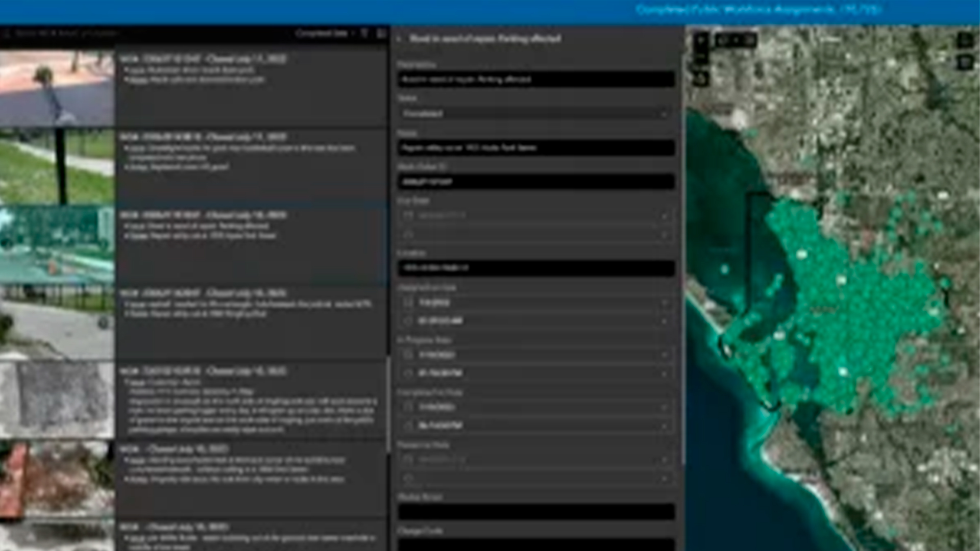Expand the Status dropdown showing Completed
The image size is (980, 551).
tap(536, 114)
